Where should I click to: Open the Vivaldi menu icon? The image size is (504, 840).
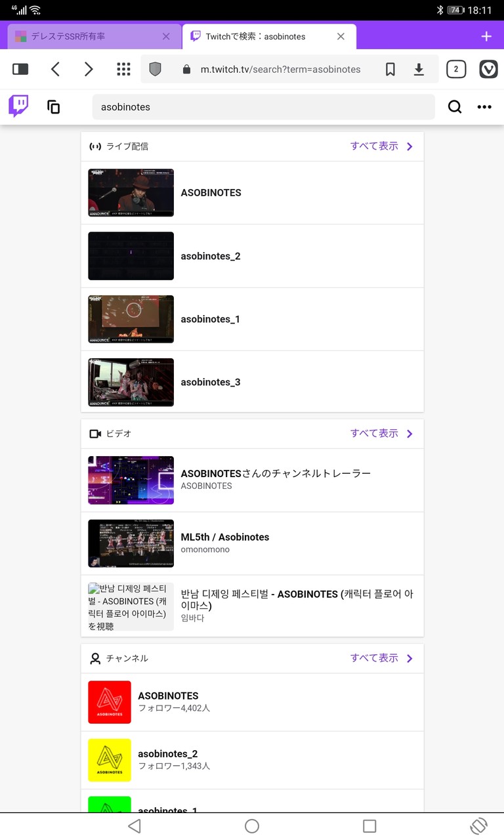[488, 69]
